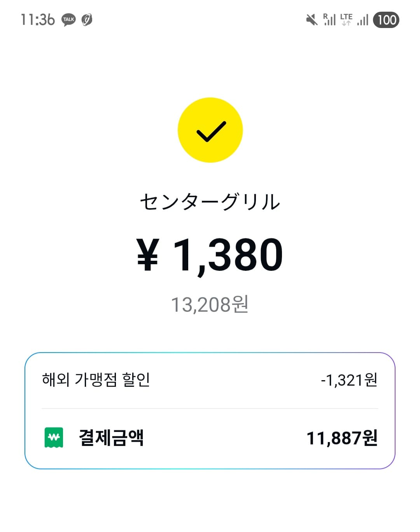The image size is (420, 532).
Task: Tap the 11,887원 final payment total
Action: pyautogui.click(x=342, y=438)
